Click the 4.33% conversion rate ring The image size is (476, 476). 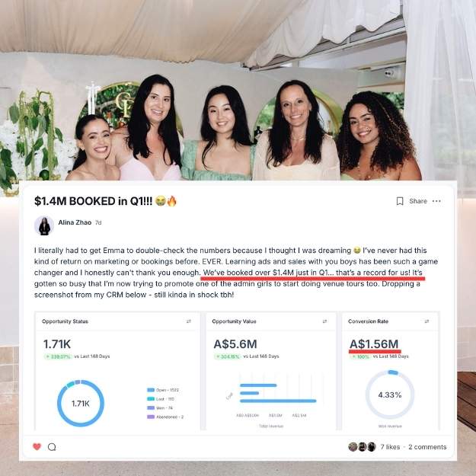point(390,395)
